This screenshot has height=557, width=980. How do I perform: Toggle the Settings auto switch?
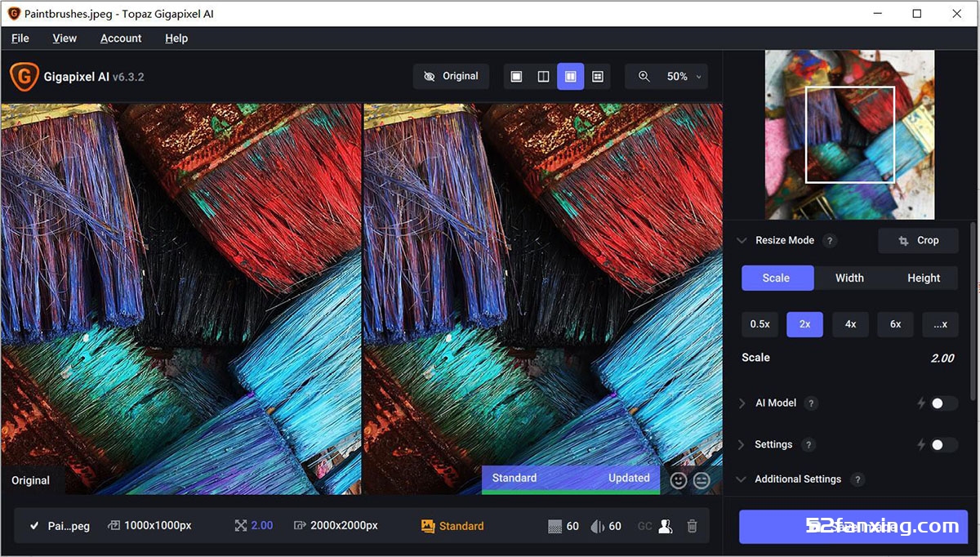(944, 445)
